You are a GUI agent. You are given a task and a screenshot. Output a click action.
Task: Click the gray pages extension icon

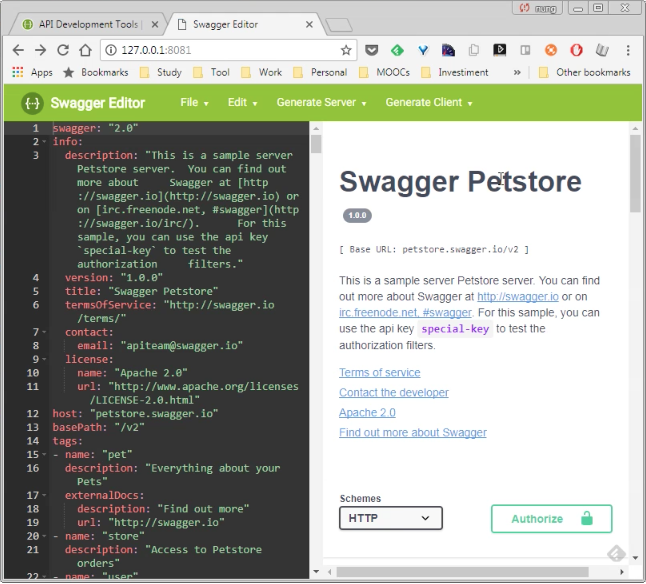474,50
